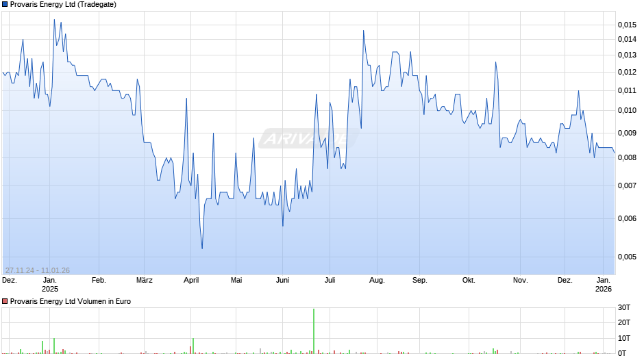Click the 'Aug.' time axis label
This screenshot has width=644, height=360.
(x=377, y=281)
